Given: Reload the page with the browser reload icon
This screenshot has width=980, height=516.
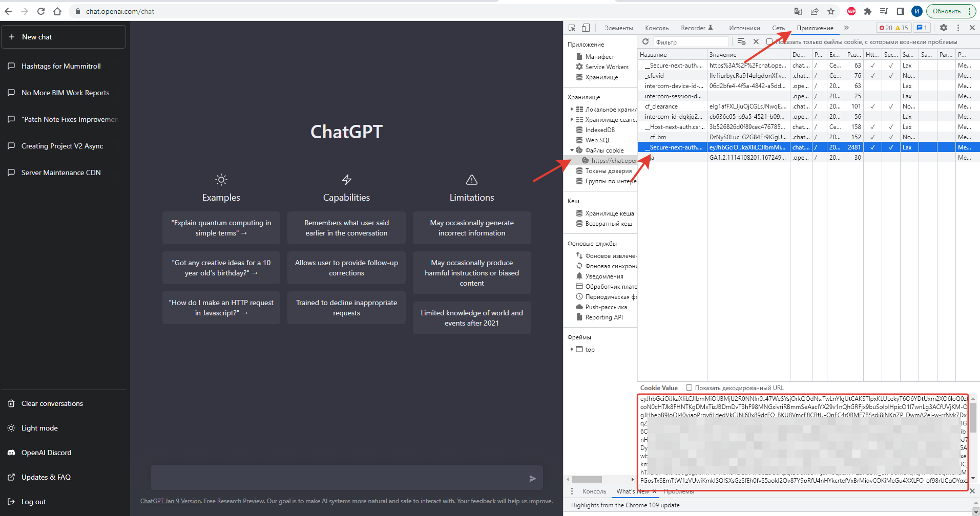Looking at the screenshot, I should 41,11.
